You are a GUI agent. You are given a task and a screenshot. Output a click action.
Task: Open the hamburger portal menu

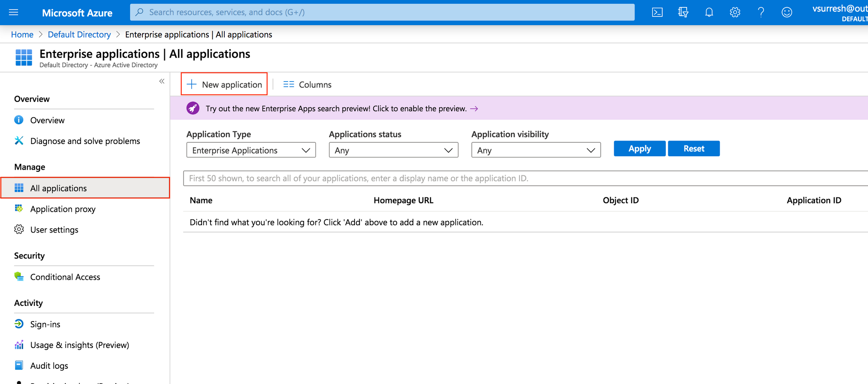[13, 12]
